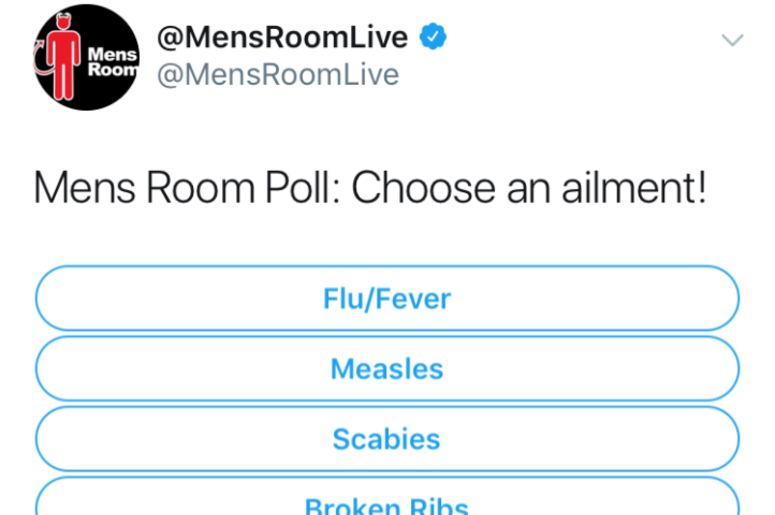Open the tweet's down-arrow menu
Image resolution: width=775 pixels, height=515 pixels.
(x=732, y=40)
